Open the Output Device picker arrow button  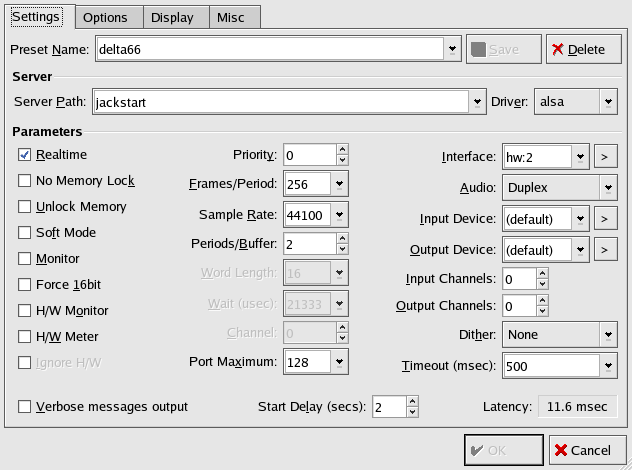coord(606,249)
